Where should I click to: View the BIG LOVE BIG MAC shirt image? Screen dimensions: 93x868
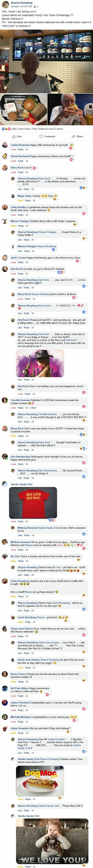[33, 502]
